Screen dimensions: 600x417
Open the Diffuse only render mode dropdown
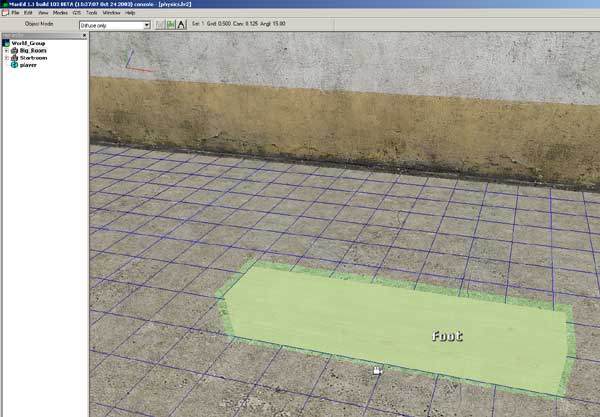coord(114,25)
